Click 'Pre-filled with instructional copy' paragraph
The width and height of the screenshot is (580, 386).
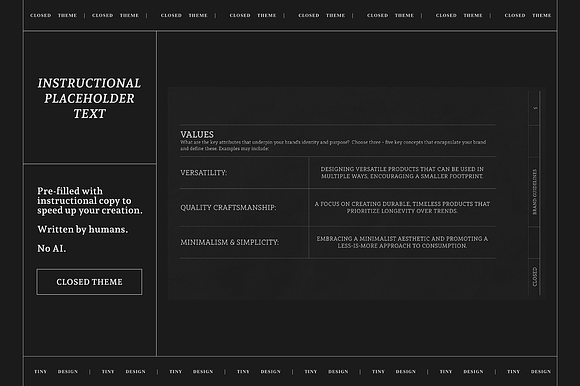(90, 200)
